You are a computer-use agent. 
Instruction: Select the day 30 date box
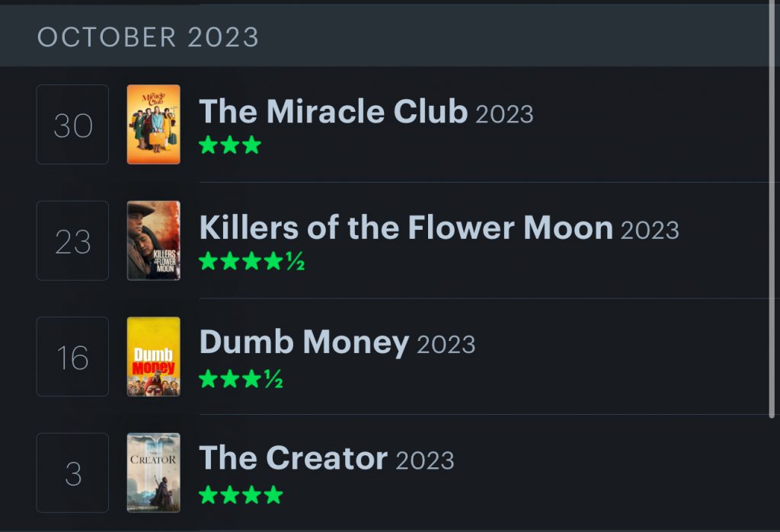point(72,124)
